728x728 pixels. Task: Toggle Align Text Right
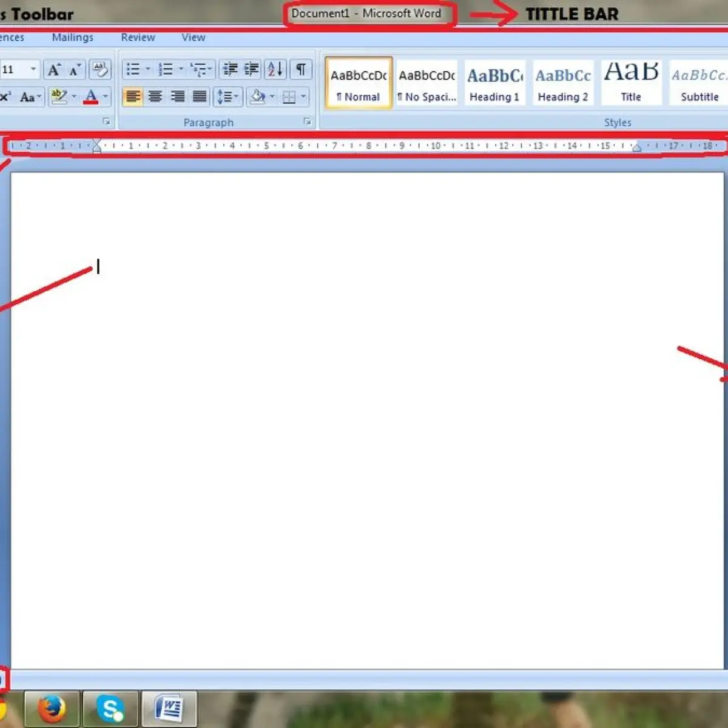(x=178, y=96)
